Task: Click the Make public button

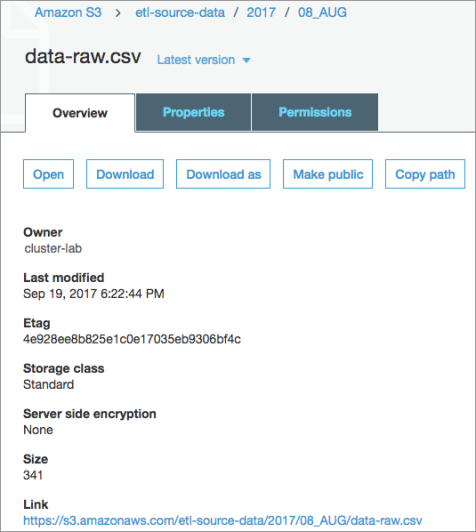Action: pyautogui.click(x=328, y=174)
